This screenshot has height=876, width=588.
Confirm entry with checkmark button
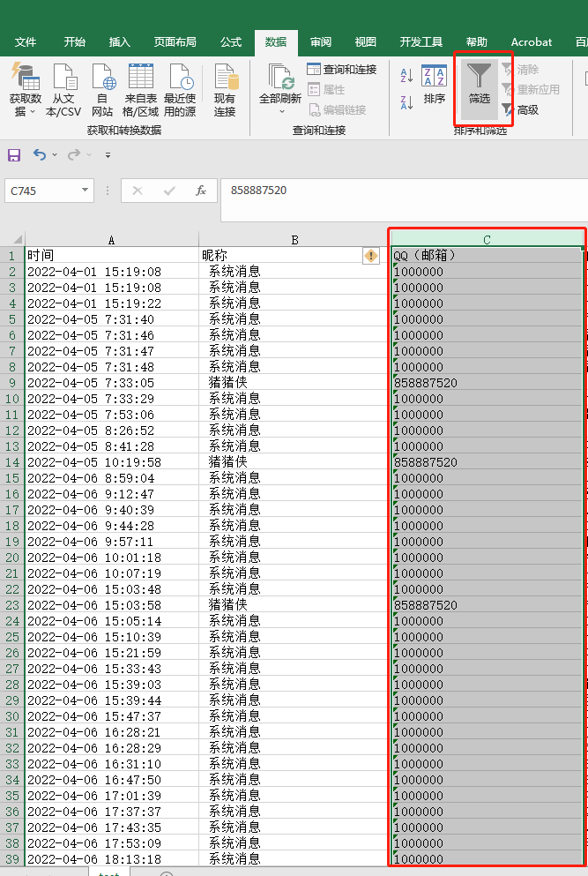(x=169, y=191)
